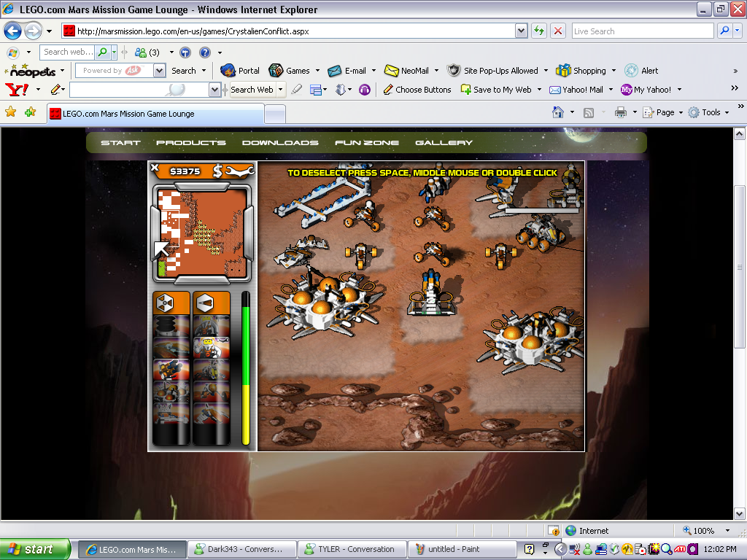Click the green-yellow energy level bar
This screenshot has height=560, width=747.
246,368
